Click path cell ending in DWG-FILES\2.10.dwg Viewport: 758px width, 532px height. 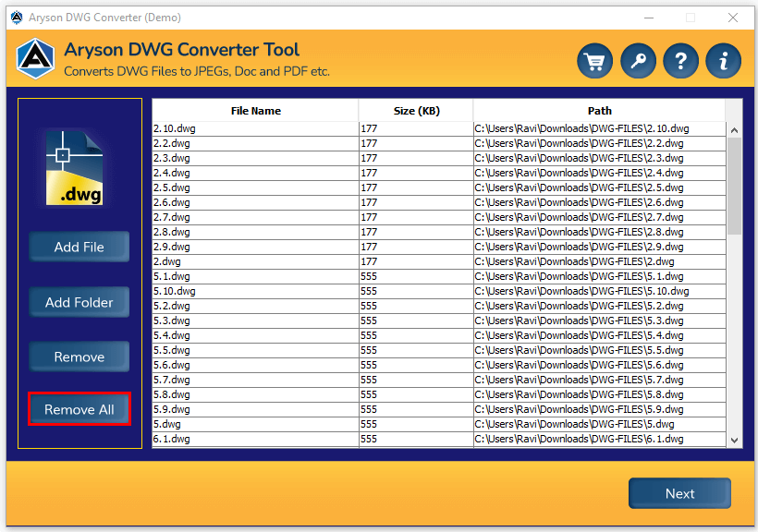[599, 128]
